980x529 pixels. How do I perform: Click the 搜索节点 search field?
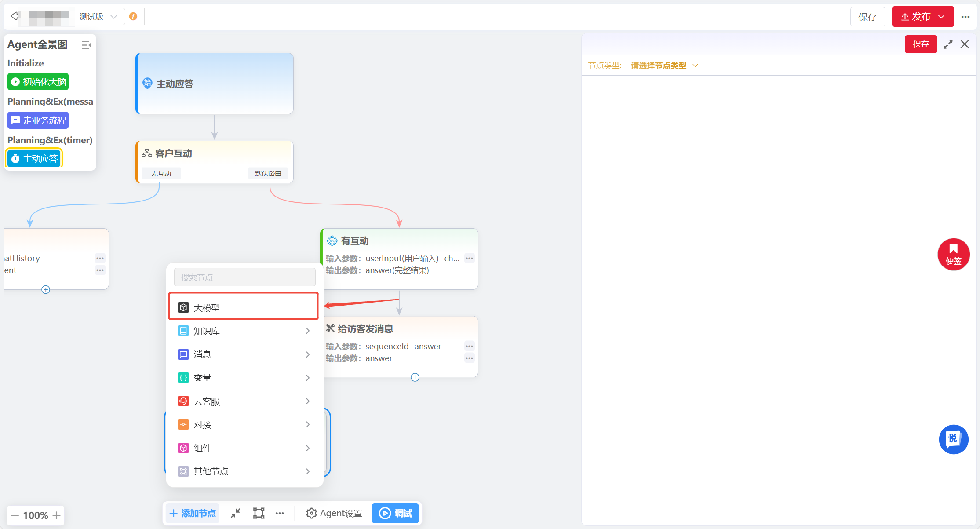(x=244, y=277)
